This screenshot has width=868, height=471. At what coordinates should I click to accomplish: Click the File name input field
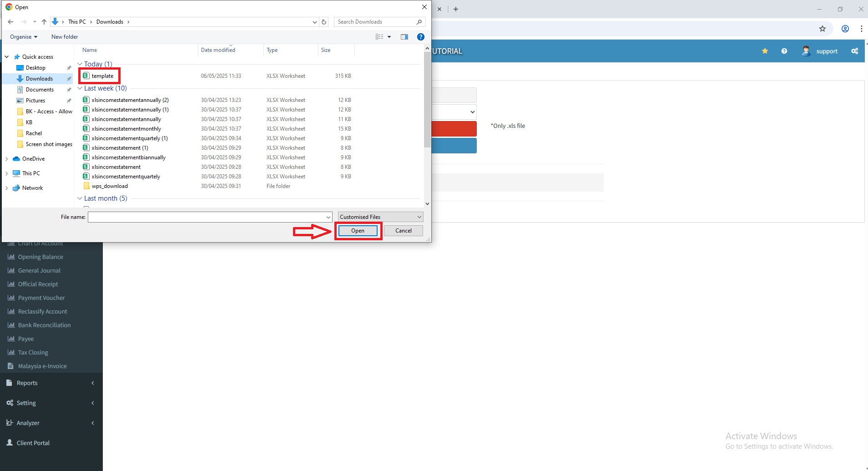207,217
